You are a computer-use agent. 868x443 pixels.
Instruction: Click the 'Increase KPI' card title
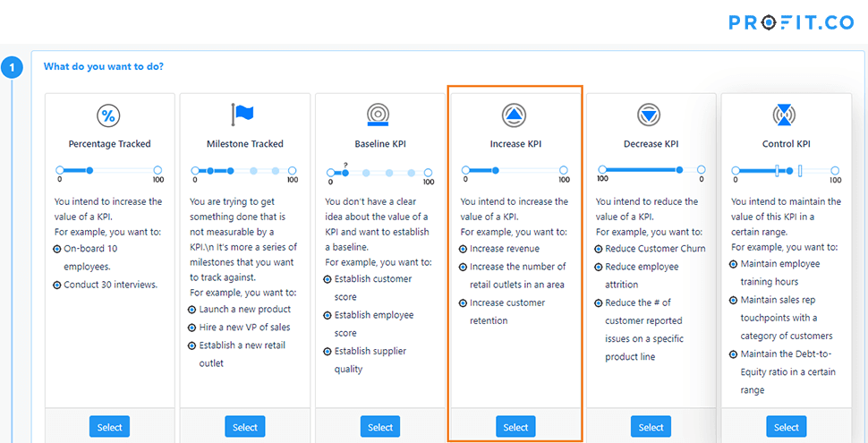pyautogui.click(x=515, y=144)
